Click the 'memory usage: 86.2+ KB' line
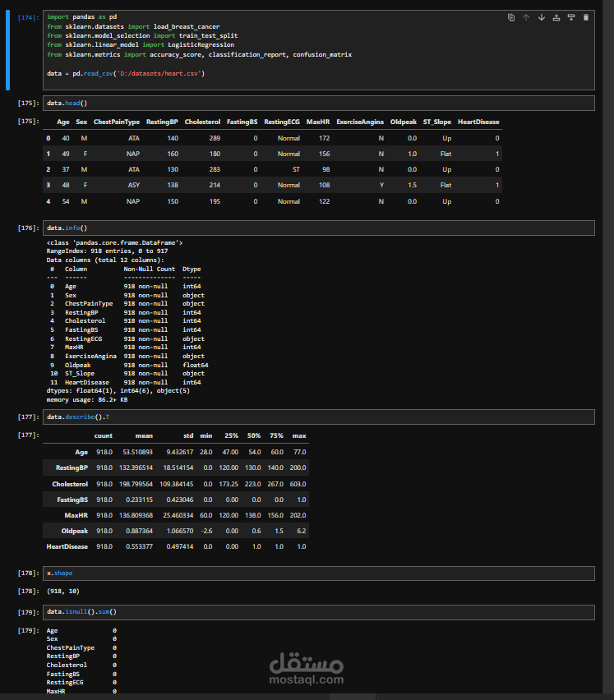This screenshot has width=614, height=700. pyautogui.click(x=87, y=400)
